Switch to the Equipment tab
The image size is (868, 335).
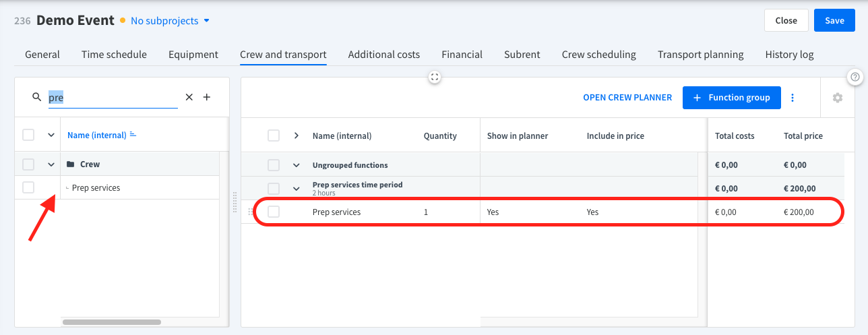[x=193, y=55]
